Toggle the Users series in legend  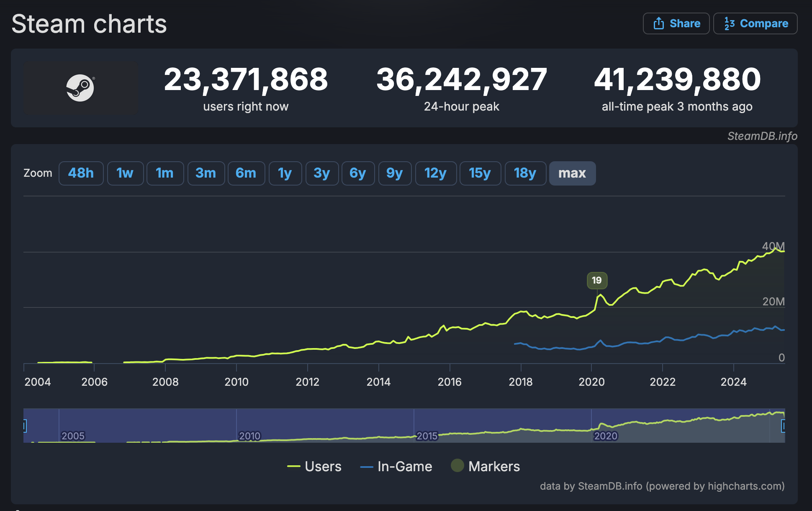314,466
